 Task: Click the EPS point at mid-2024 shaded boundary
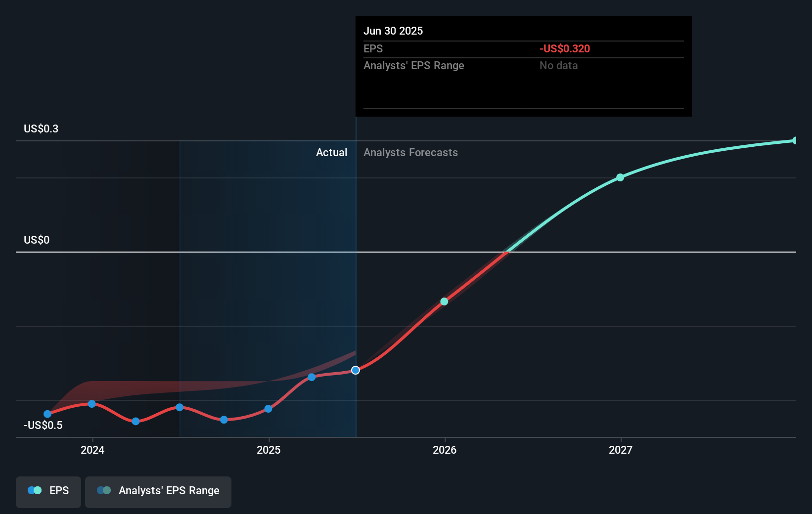pos(180,407)
